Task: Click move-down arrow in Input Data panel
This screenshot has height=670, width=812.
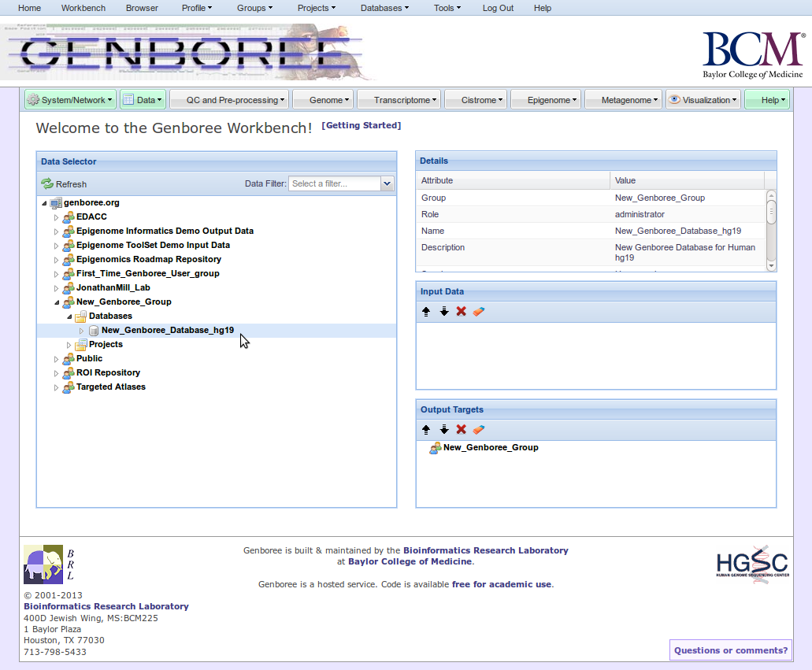Action: [443, 312]
